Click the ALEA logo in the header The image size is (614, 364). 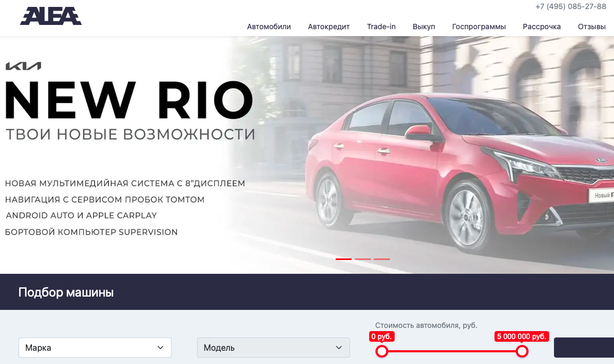click(51, 16)
